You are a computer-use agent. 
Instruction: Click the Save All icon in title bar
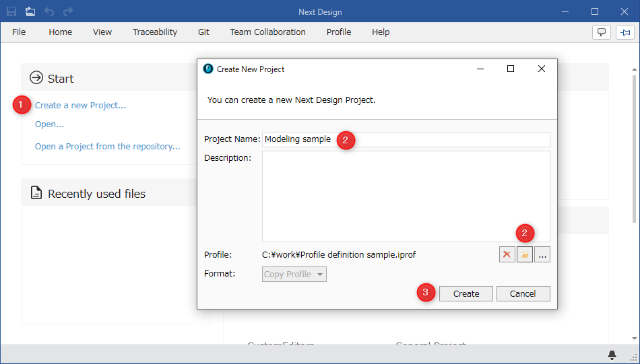click(x=30, y=11)
